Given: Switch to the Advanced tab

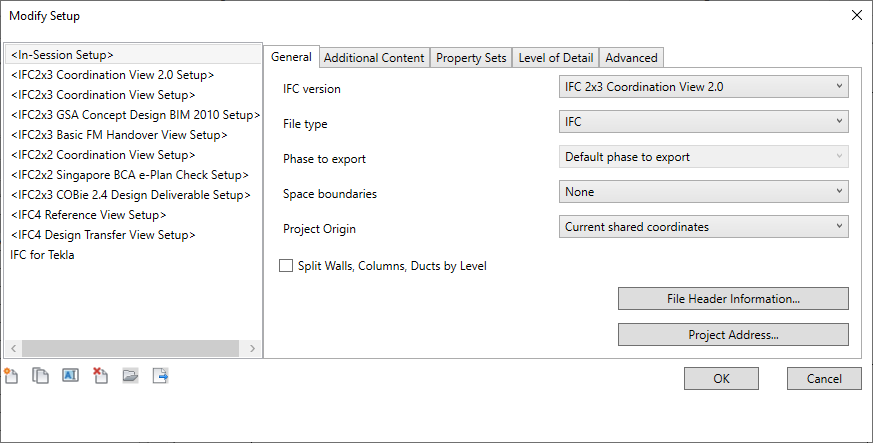Looking at the screenshot, I should pos(631,58).
